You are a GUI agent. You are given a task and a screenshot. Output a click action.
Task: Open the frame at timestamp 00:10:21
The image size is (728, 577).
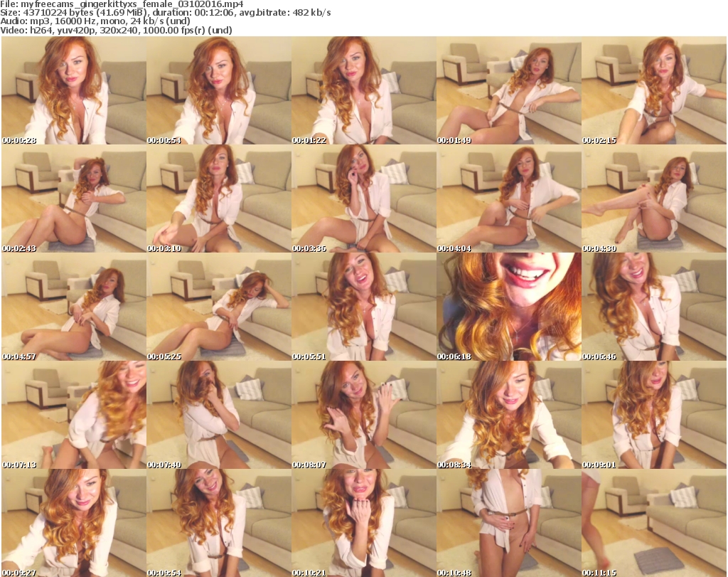(x=363, y=523)
